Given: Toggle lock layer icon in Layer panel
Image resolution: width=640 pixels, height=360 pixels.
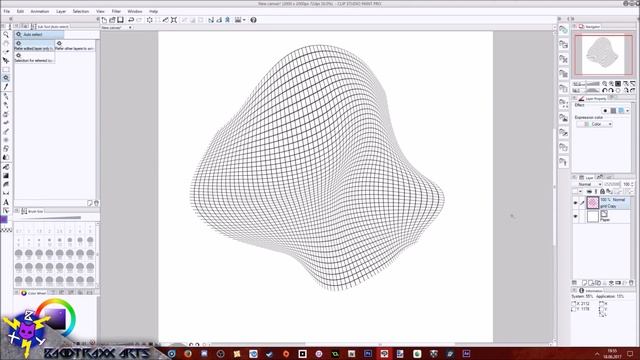Looking at the screenshot, I should tap(602, 191).
